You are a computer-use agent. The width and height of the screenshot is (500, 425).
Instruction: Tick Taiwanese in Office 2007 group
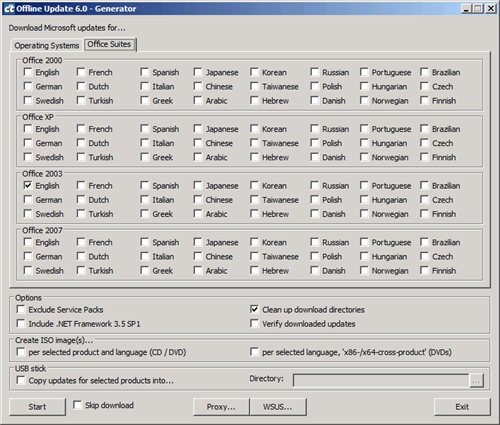point(254,256)
